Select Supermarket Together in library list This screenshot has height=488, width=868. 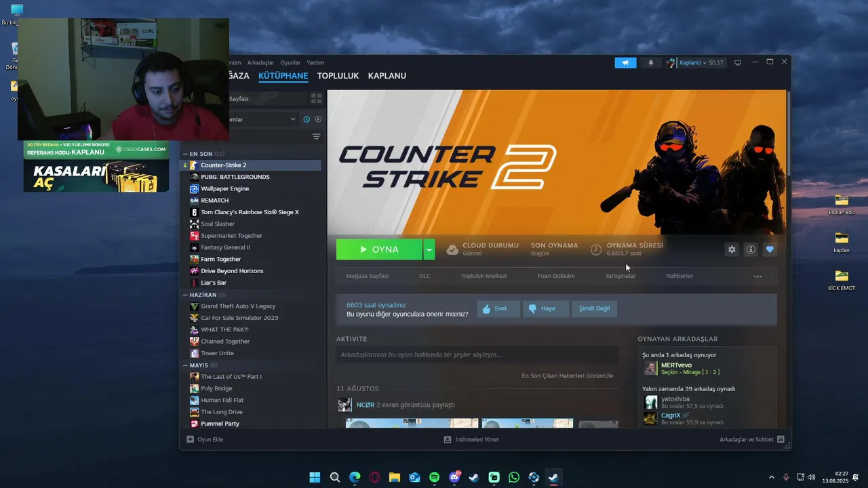click(x=252, y=236)
